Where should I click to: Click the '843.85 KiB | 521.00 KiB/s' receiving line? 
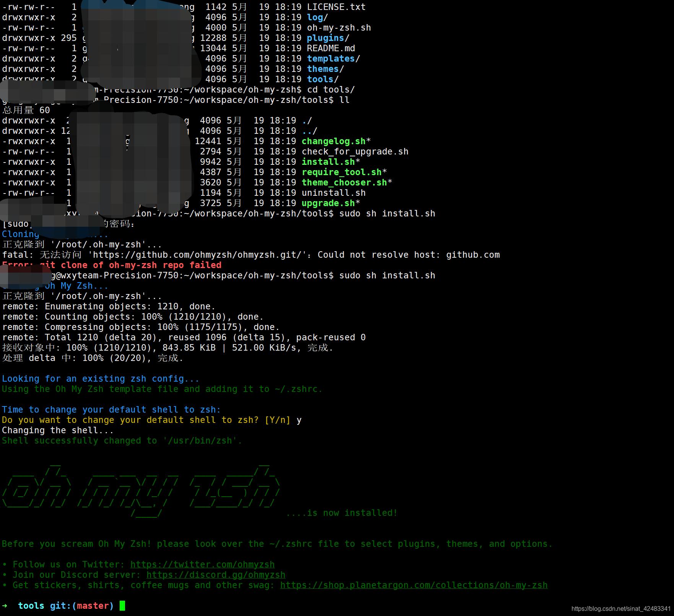tap(168, 348)
